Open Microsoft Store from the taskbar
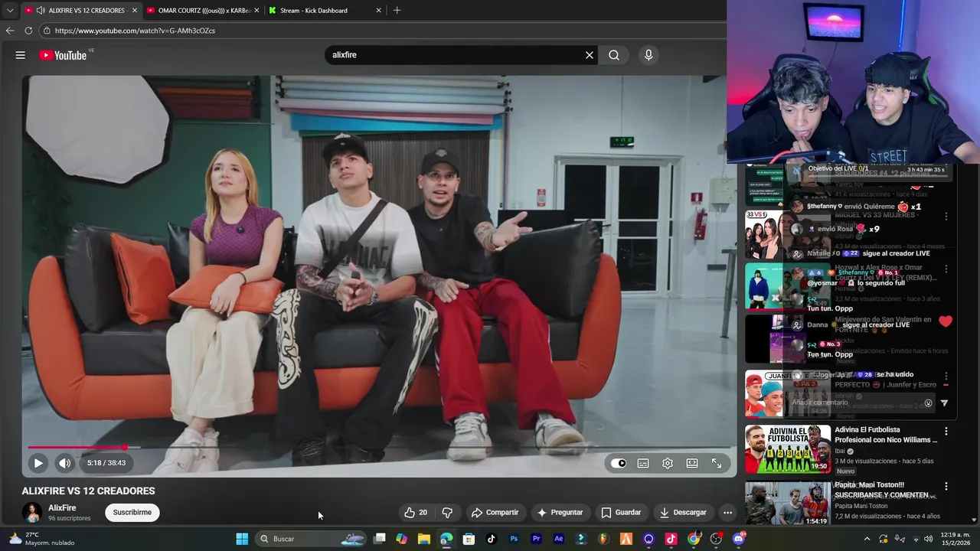Image resolution: width=980 pixels, height=551 pixels. point(469,539)
